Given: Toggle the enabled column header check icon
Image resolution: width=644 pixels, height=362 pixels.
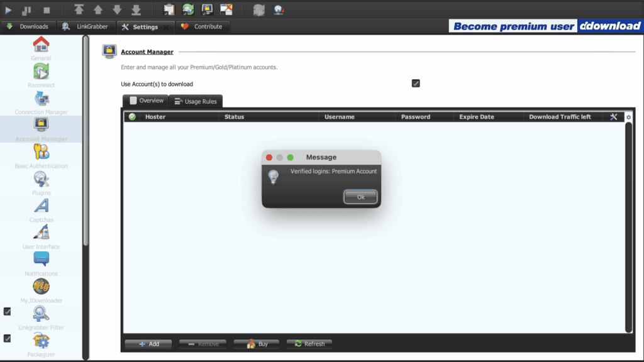Looking at the screenshot, I should tap(132, 116).
